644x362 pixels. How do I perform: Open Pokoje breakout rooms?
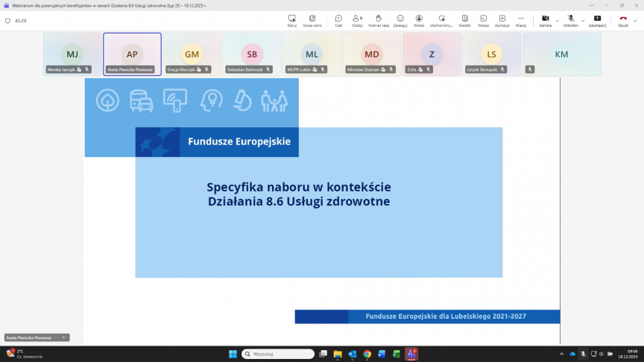(483, 20)
